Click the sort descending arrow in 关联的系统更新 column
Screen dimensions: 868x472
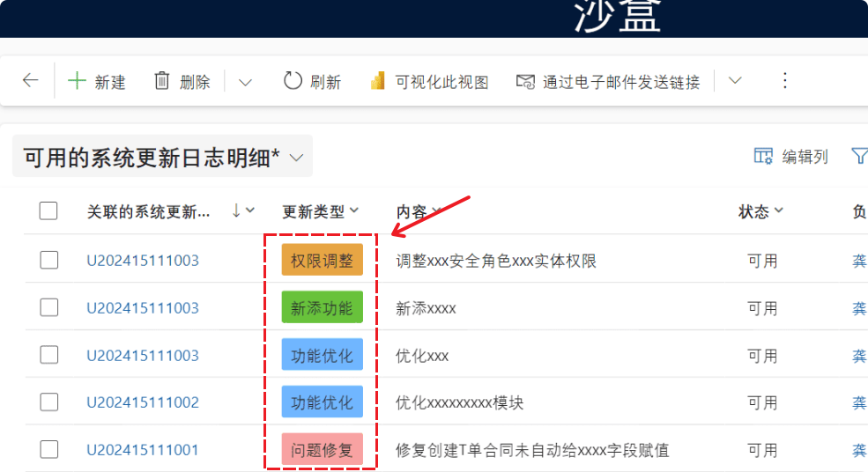236,210
